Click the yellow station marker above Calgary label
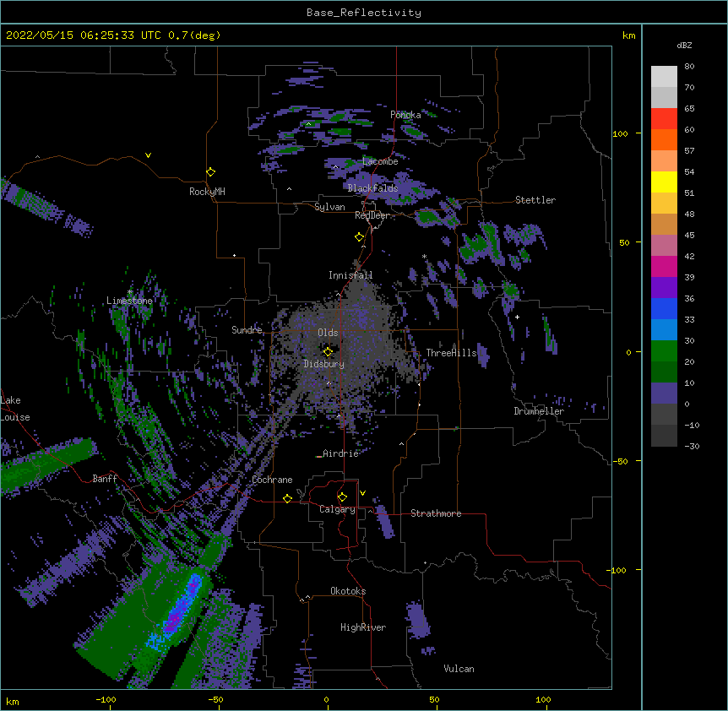728x711 pixels. tap(342, 497)
